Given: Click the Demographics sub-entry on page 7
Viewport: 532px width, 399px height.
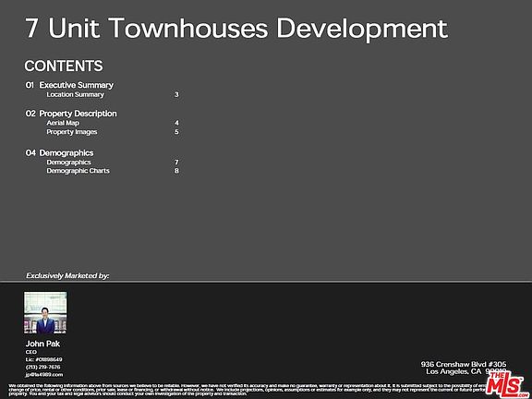Looking at the screenshot, I should click(x=68, y=163).
